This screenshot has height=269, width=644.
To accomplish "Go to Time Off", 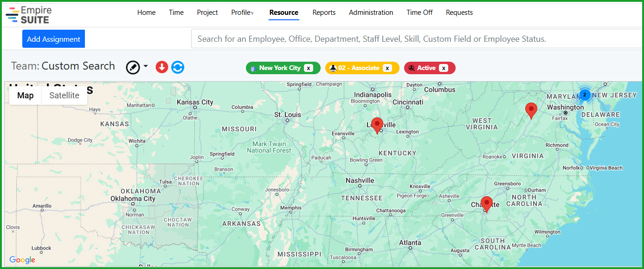I will [419, 13].
